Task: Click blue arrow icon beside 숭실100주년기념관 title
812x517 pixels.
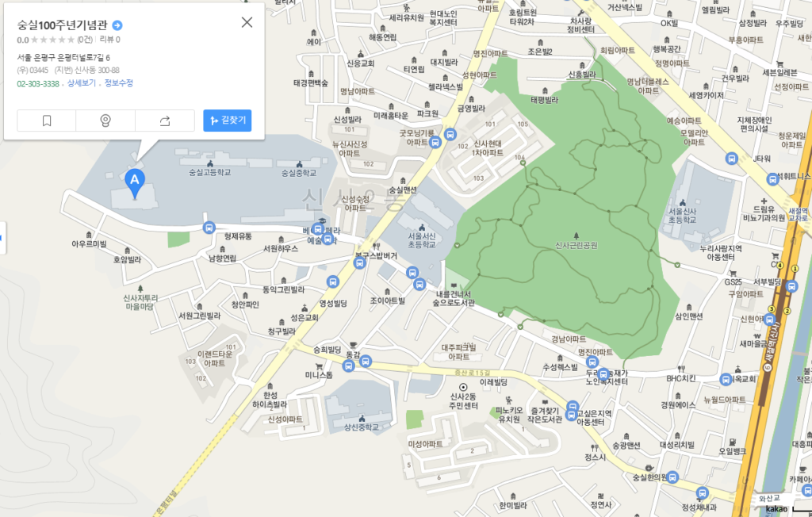Action: 117,25
